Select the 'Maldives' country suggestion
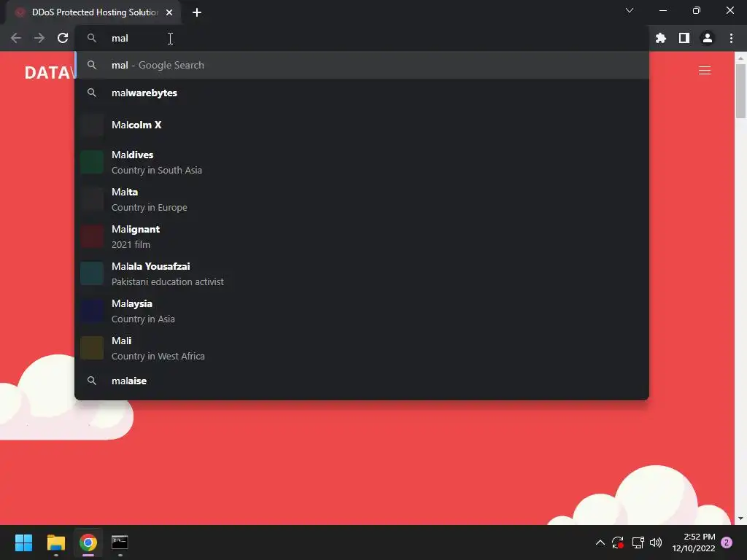This screenshot has width=747, height=560. click(362, 162)
